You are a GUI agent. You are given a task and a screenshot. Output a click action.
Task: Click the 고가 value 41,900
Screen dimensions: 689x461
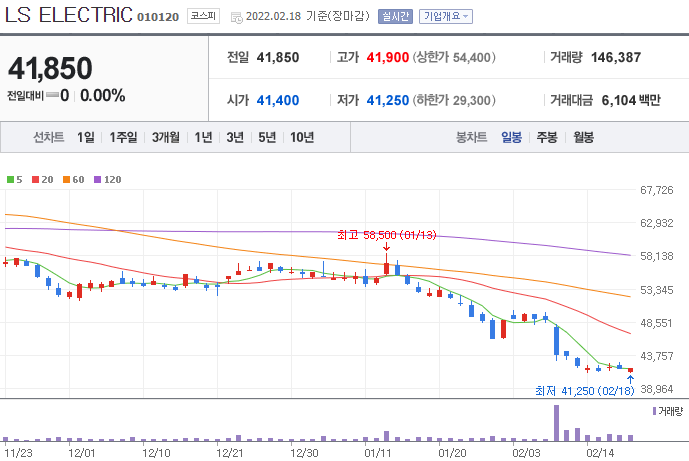pos(388,57)
